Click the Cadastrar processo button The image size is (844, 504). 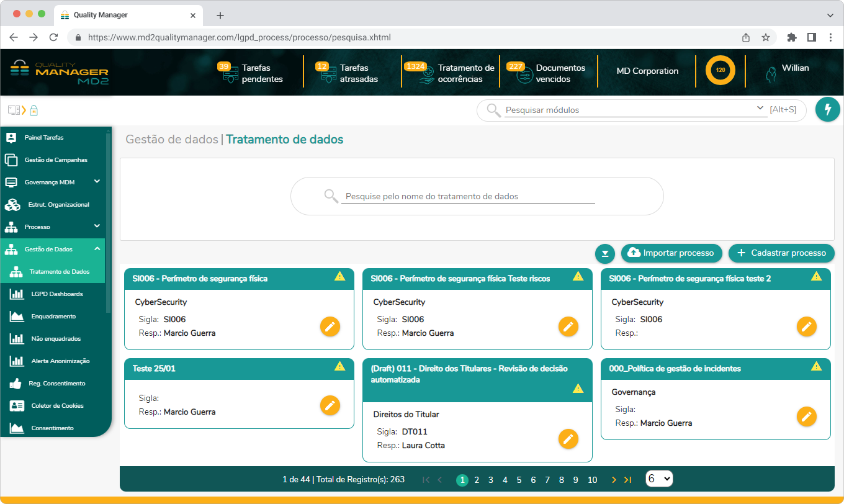[781, 253]
